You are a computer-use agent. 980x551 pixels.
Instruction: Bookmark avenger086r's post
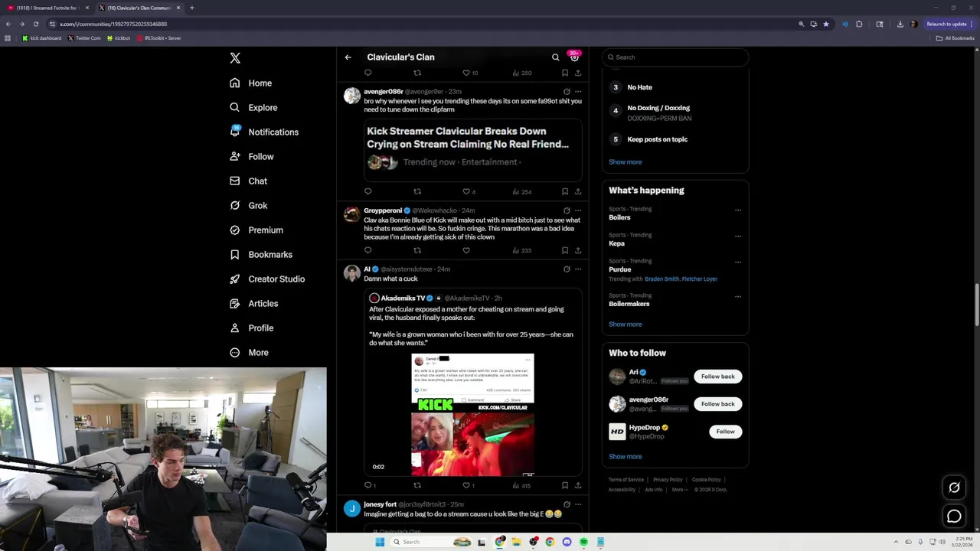pos(565,191)
